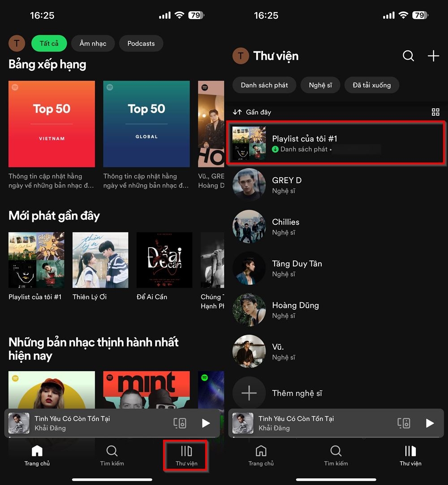Screen dimensions: 448x485
Task: Open artist Chillies
Action: [336, 227]
